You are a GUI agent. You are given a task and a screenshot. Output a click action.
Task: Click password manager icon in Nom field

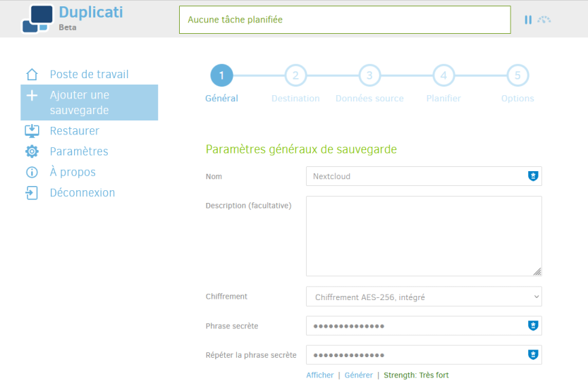tap(533, 176)
